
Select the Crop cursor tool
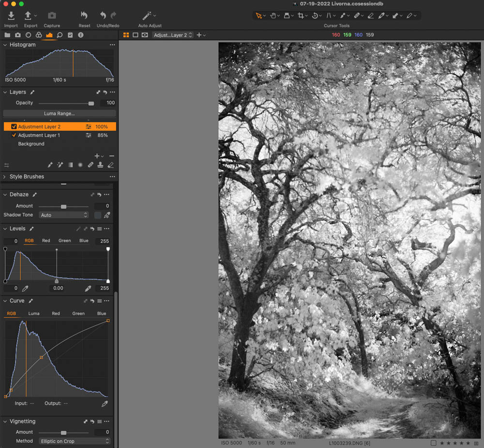301,15
